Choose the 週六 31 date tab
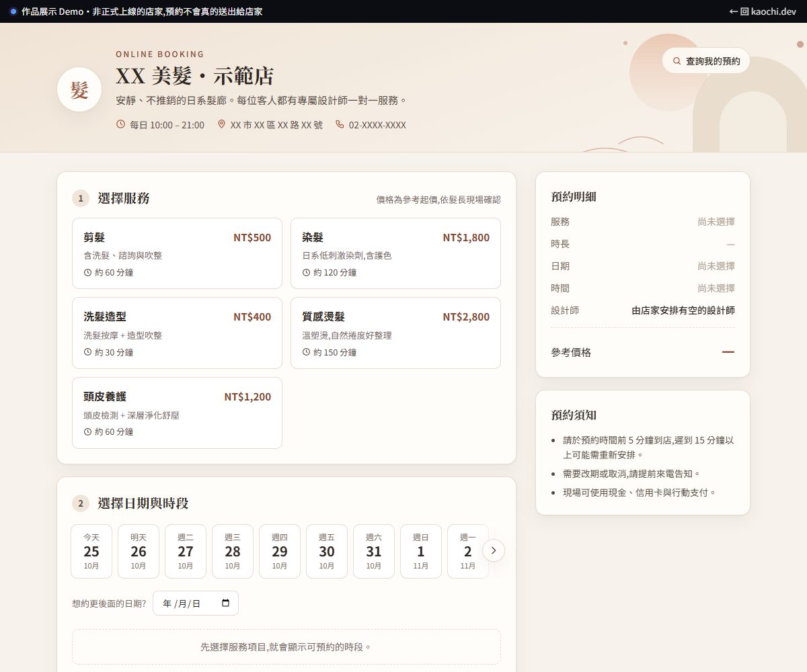Image resolution: width=807 pixels, height=672 pixels. [x=374, y=551]
